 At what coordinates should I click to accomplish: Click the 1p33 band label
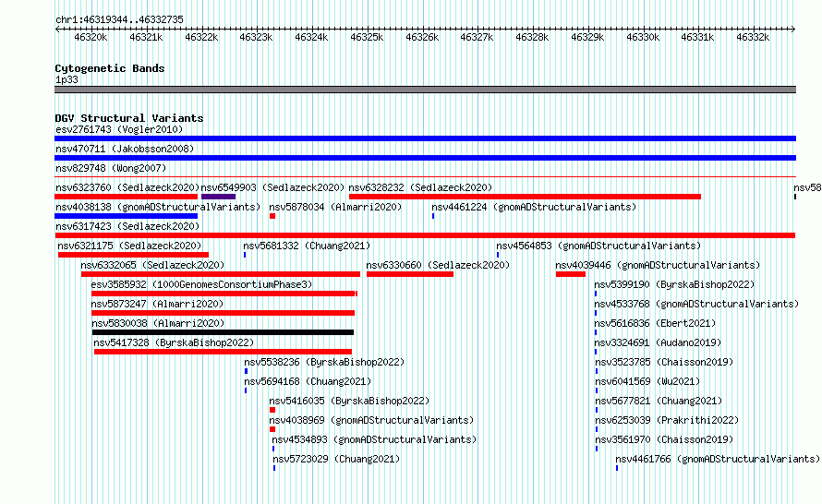point(67,79)
